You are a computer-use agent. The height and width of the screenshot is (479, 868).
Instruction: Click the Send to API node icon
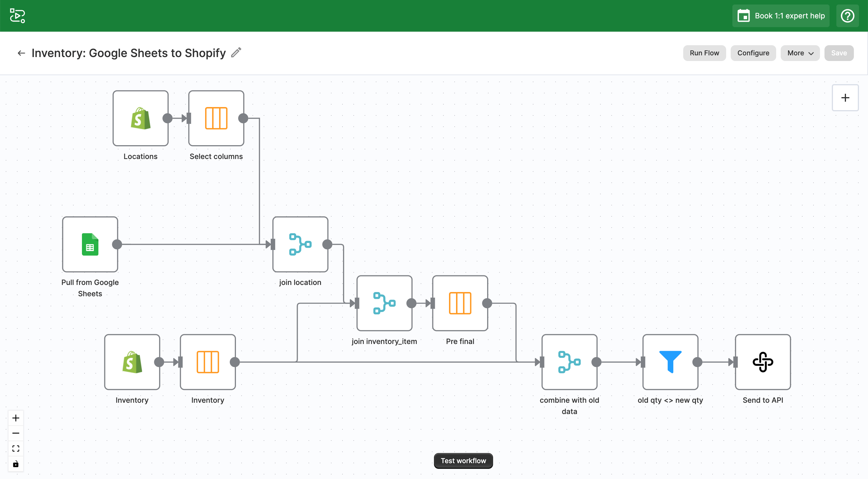click(x=763, y=362)
